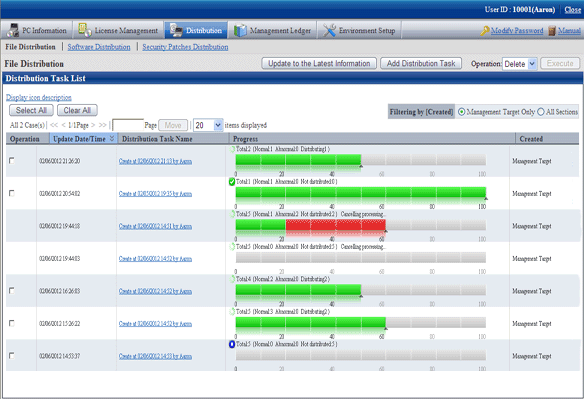Click empty grey progress bar of 19:44:03 task

point(361,258)
